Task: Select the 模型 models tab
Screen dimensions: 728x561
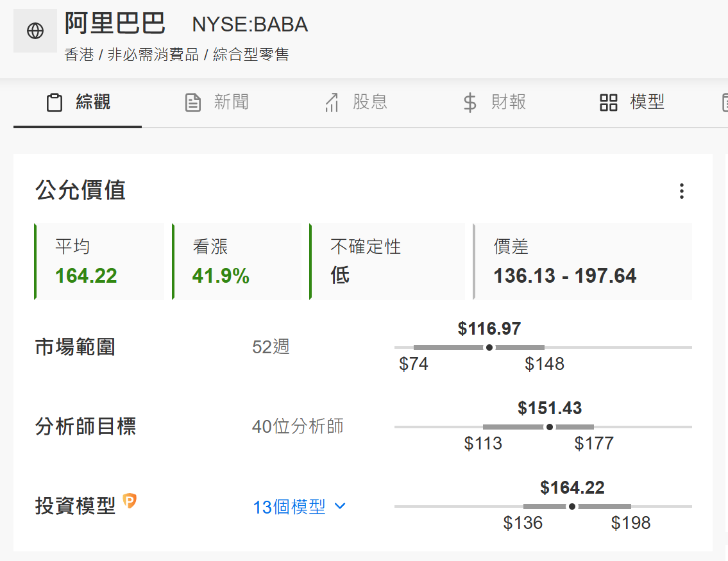Action: tap(632, 102)
